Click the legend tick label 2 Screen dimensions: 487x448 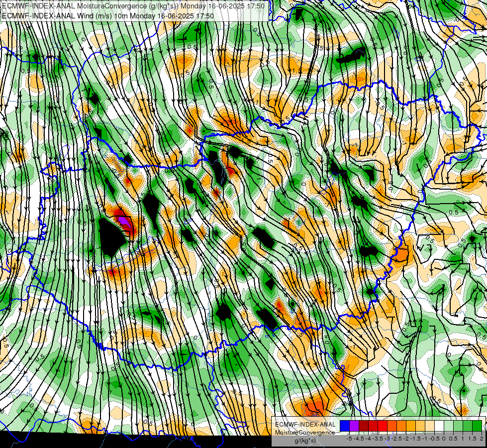(482, 439)
